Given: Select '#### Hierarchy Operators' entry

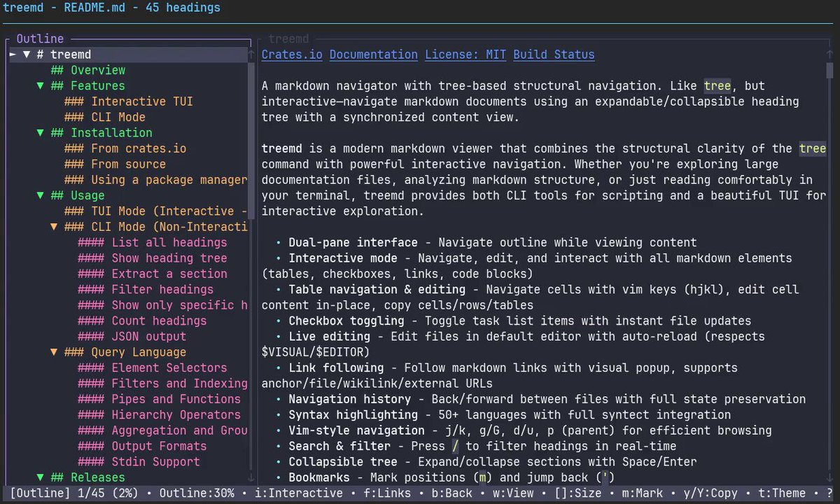Looking at the screenshot, I should point(160,415).
